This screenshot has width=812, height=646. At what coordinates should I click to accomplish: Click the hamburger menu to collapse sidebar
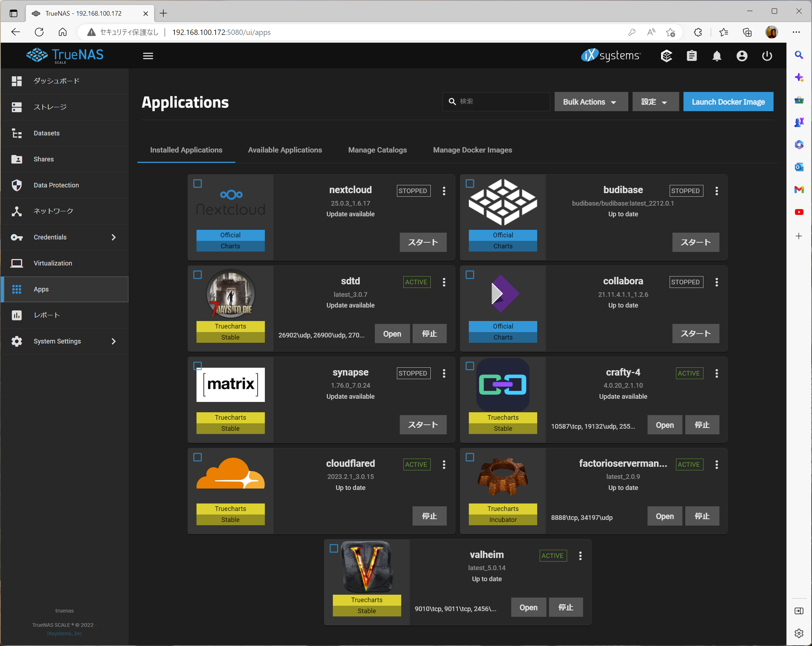pos(148,55)
